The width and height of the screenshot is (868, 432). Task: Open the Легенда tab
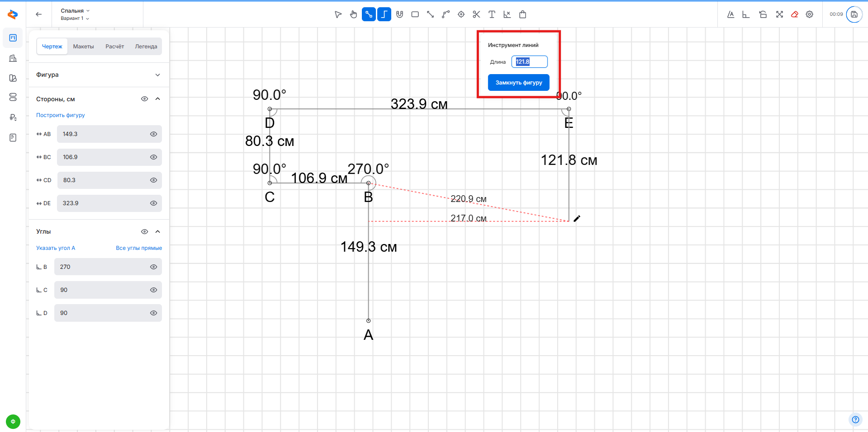146,47
